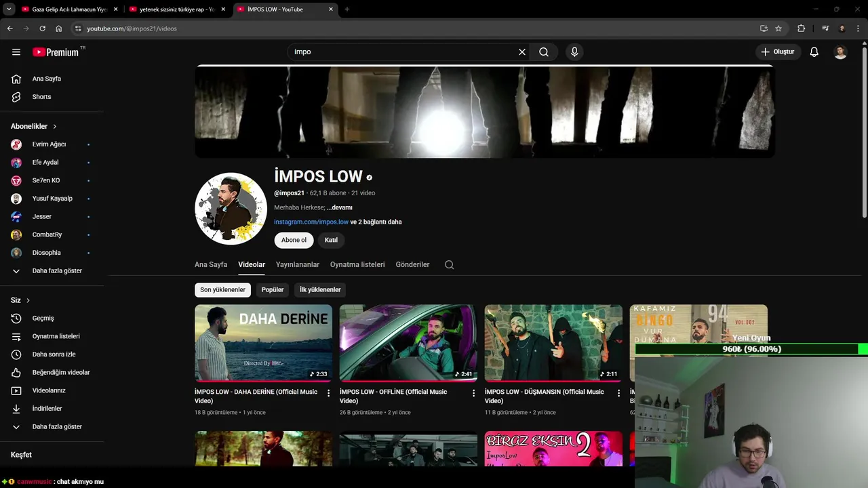Select İlk yüklenenler sort chip
Image resolution: width=868 pixels, height=488 pixels.
click(320, 289)
